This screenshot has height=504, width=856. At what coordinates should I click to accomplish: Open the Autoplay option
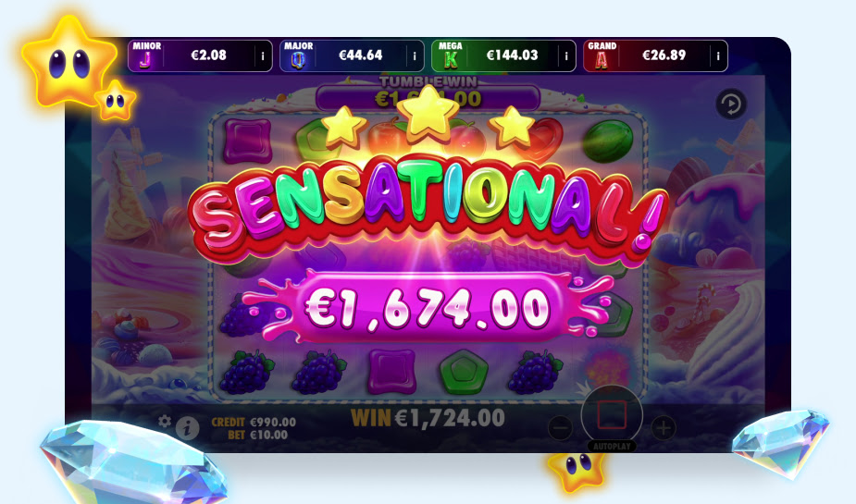coord(612,446)
